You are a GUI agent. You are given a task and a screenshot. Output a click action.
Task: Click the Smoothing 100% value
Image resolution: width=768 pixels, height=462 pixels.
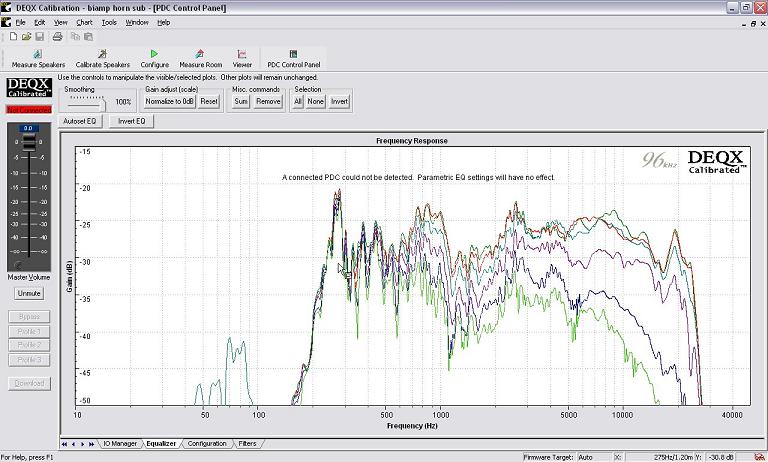point(123,102)
